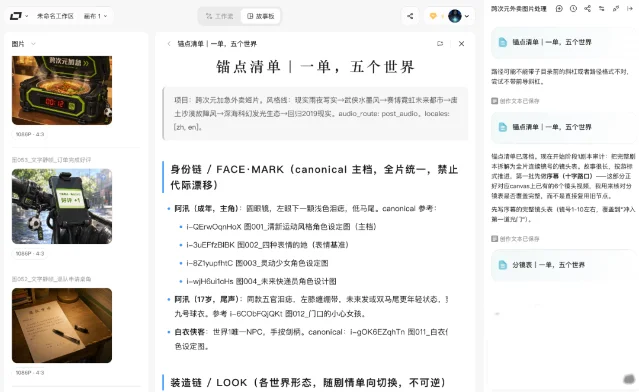
Task: Click the second 创作文本已保存 status below long message
Action: pyautogui.click(x=515, y=239)
